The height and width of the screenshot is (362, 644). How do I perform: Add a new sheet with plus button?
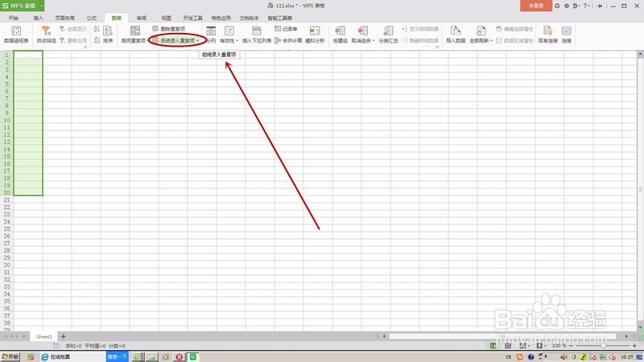[64, 336]
